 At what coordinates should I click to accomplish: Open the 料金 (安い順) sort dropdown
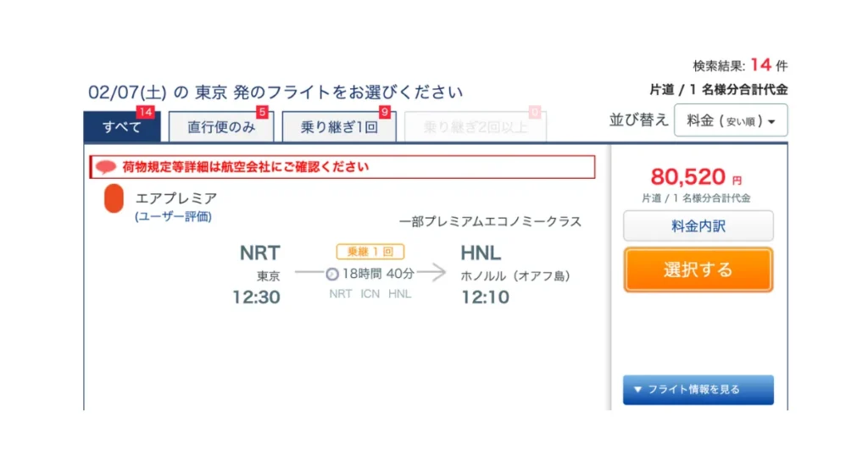731,120
